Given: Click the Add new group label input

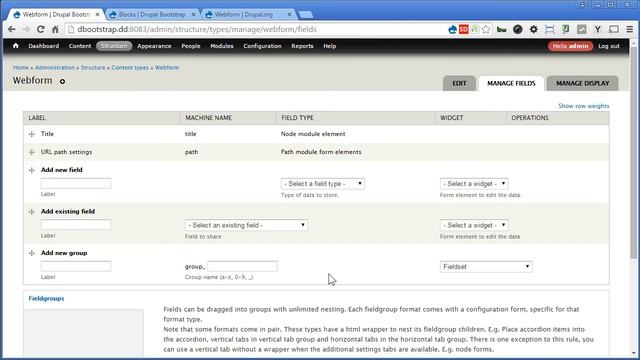Looking at the screenshot, I should [76, 267].
